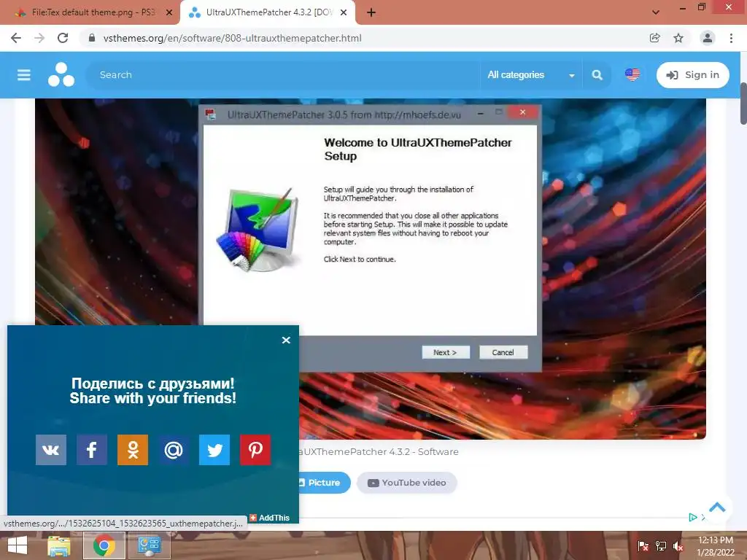This screenshot has width=747, height=560.
Task: Share via VK icon
Action: (x=51, y=449)
